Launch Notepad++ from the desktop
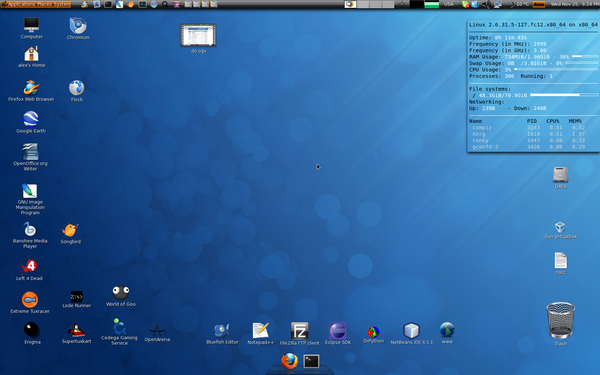This screenshot has height=375, width=600. point(261,333)
